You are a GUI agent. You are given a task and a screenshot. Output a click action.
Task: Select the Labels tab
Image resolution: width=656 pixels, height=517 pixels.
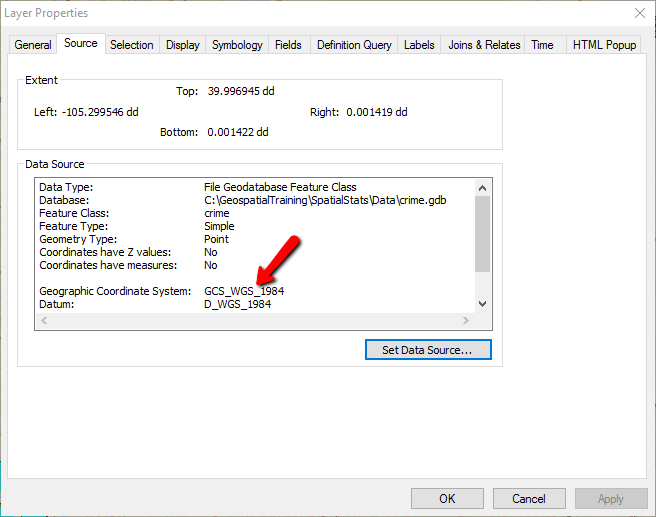coord(419,45)
